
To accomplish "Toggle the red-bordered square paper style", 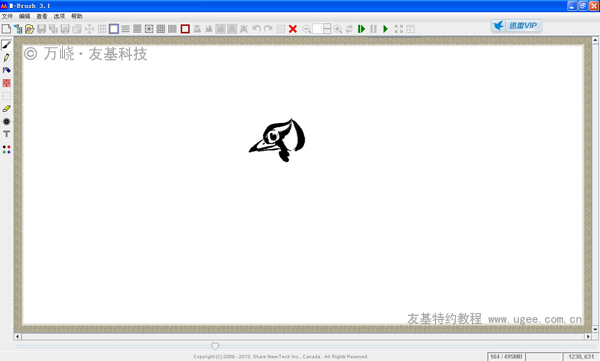I will click(x=185, y=29).
